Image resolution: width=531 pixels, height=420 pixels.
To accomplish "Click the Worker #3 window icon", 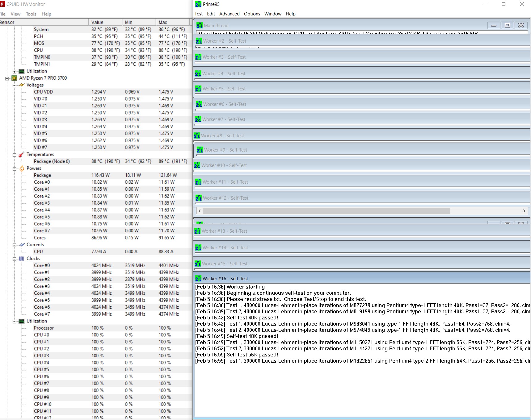I will click(x=198, y=57).
